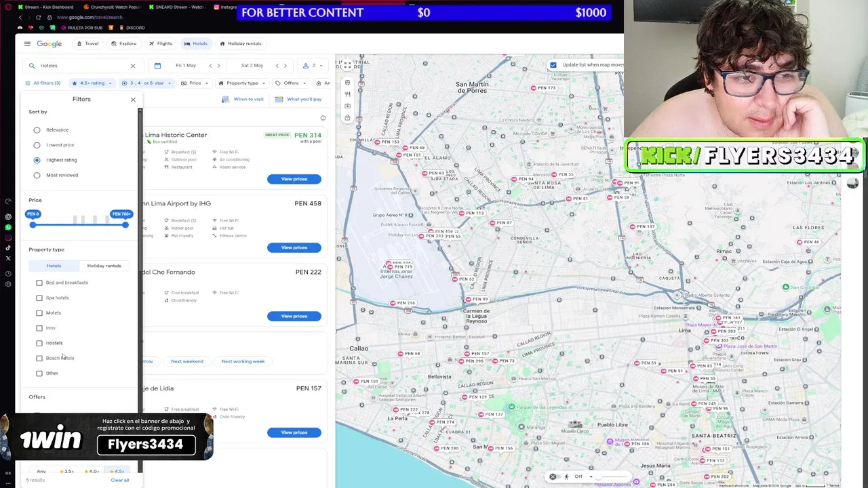
Task: Open All filters (3)
Action: pos(43,83)
